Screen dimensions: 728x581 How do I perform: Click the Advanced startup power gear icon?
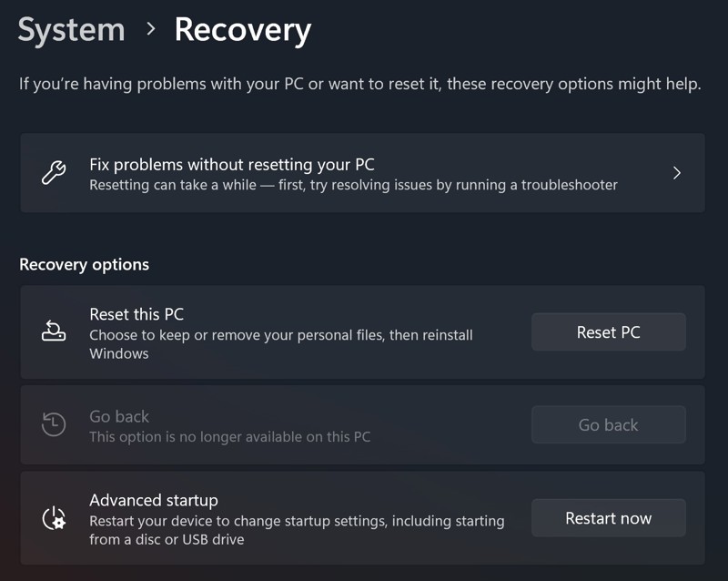pos(54,518)
